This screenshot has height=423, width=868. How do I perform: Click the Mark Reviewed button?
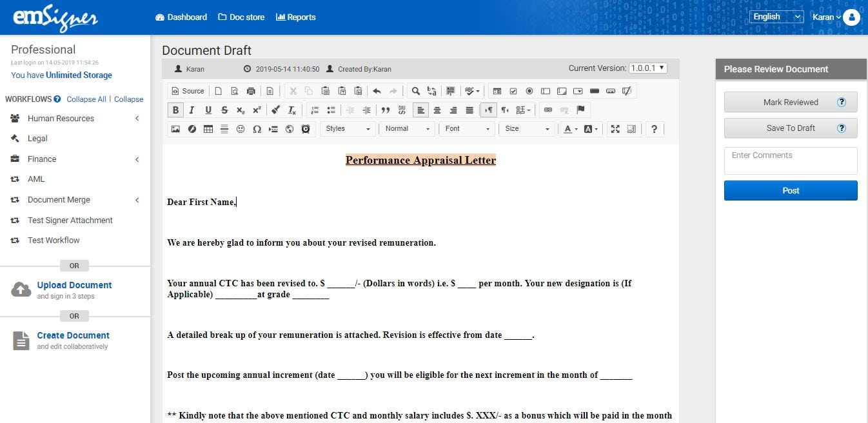[790, 102]
